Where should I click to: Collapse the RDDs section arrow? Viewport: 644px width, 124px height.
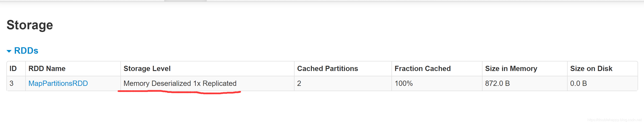click(9, 51)
